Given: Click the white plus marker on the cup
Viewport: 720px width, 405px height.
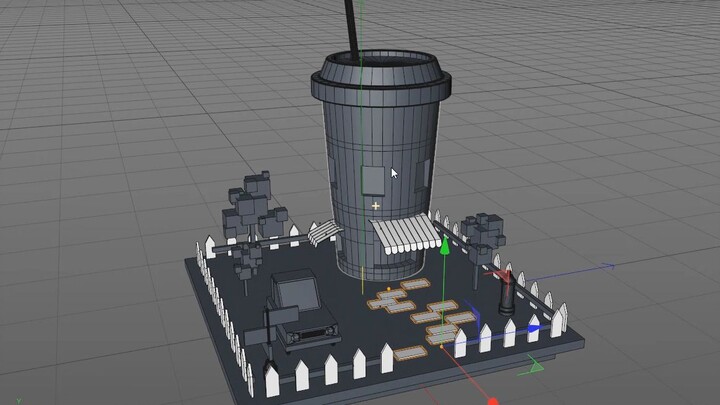Looking at the screenshot, I should point(376,206).
